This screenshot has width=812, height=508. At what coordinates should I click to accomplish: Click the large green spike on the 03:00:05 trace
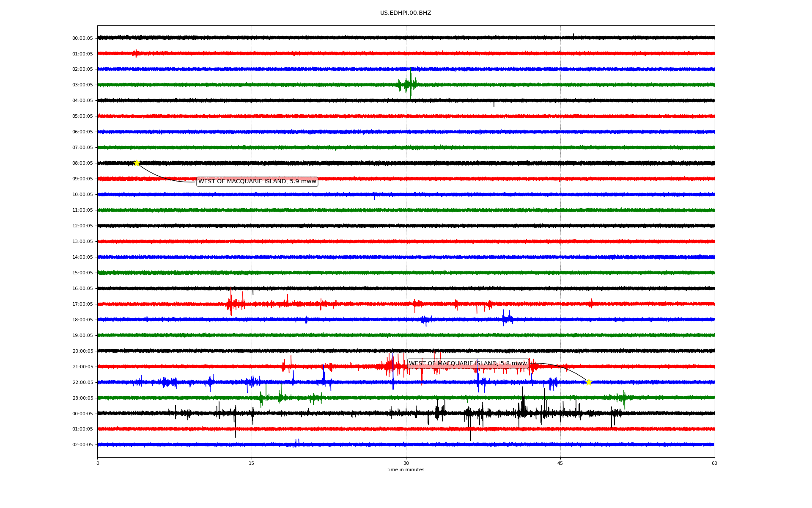[410, 84]
